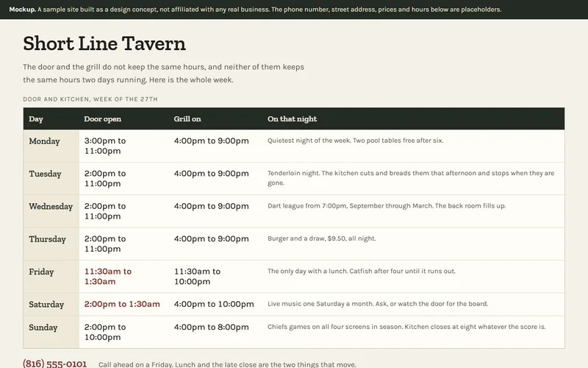Click the 'Mockup.' notice banner text

(255, 10)
